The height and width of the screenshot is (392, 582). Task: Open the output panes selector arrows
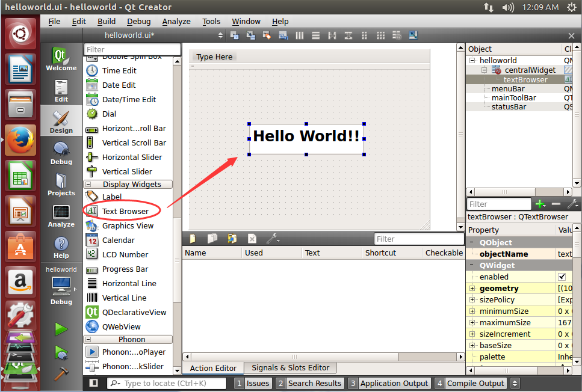tap(515, 383)
